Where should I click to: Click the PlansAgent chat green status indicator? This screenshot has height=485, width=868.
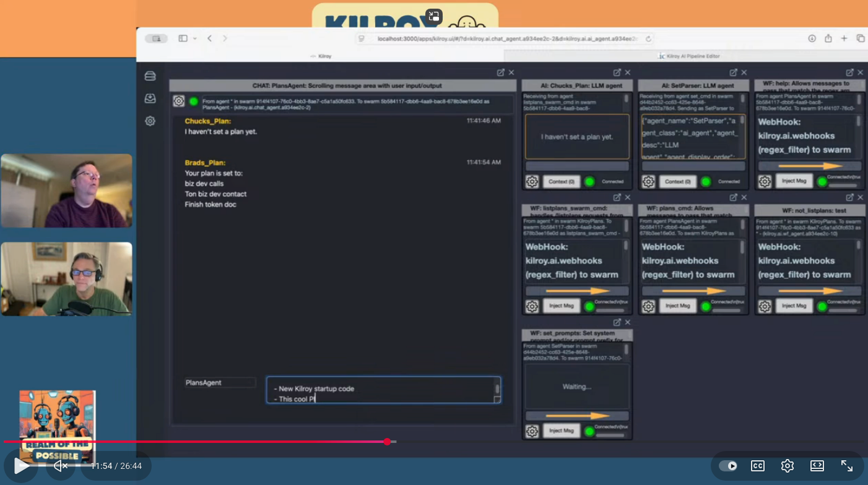click(x=194, y=101)
